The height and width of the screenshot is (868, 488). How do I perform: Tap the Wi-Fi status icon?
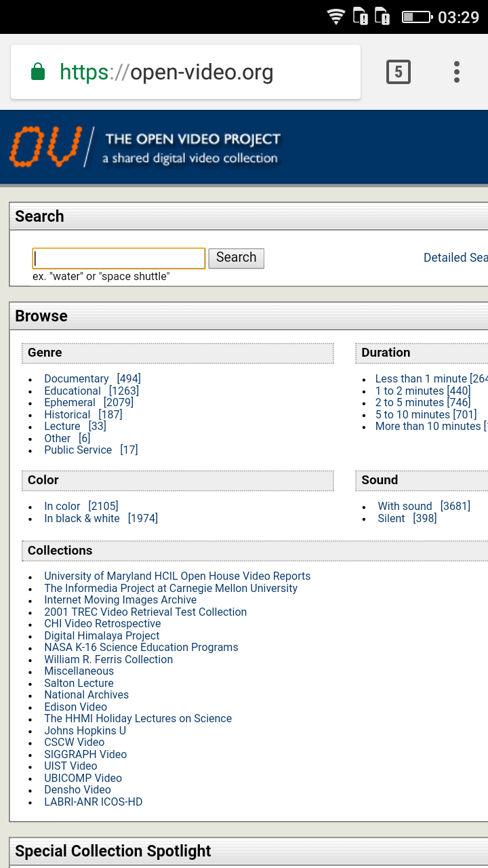point(336,17)
